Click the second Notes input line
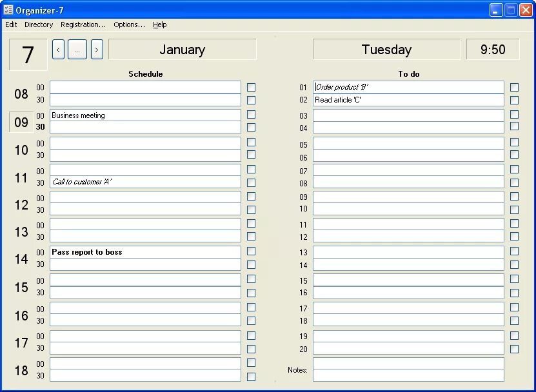Screen dimensions: 536x392 coord(408,375)
